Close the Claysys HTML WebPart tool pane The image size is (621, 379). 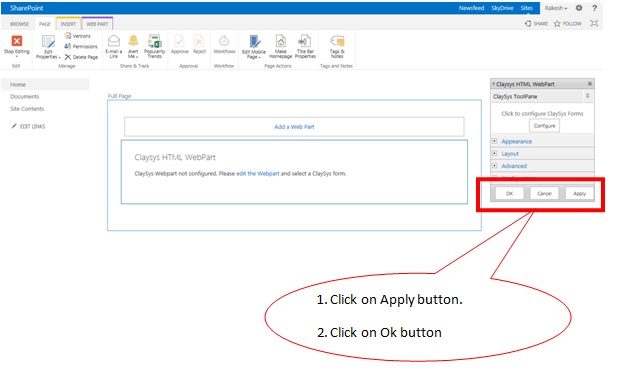[x=590, y=84]
